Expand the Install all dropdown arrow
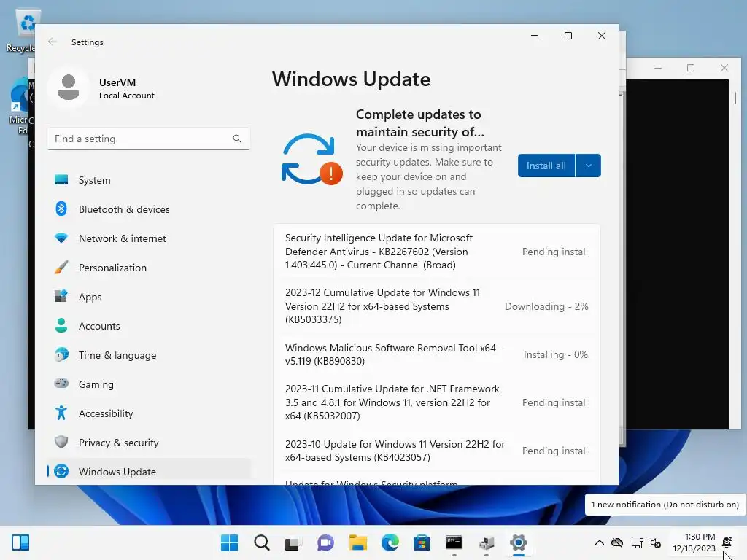 pos(589,166)
